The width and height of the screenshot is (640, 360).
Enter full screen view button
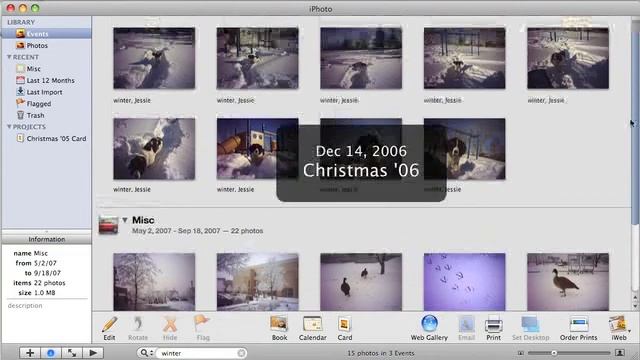pos(72,353)
